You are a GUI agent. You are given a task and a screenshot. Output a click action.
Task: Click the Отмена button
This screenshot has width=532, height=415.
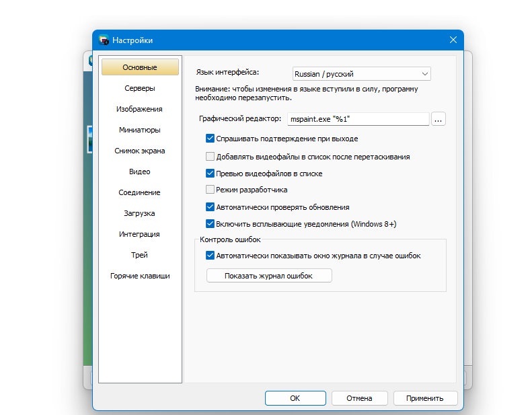pos(360,398)
